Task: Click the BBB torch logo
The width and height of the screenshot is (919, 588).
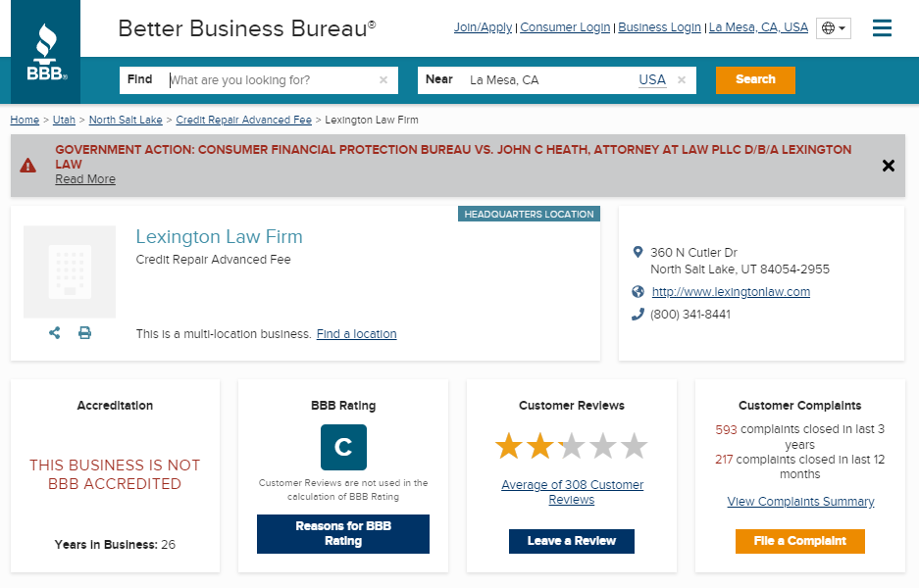Action: [x=46, y=52]
